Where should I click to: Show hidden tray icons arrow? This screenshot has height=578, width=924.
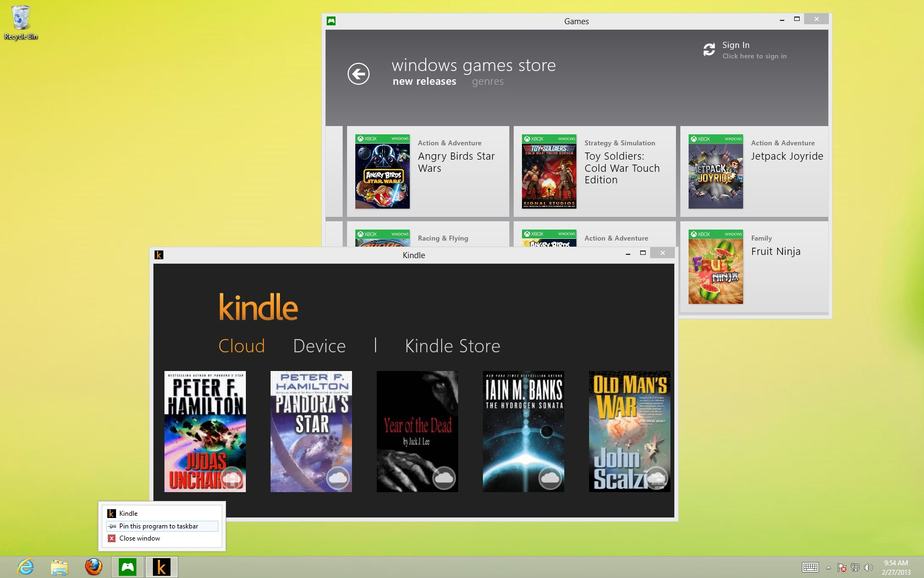828,568
